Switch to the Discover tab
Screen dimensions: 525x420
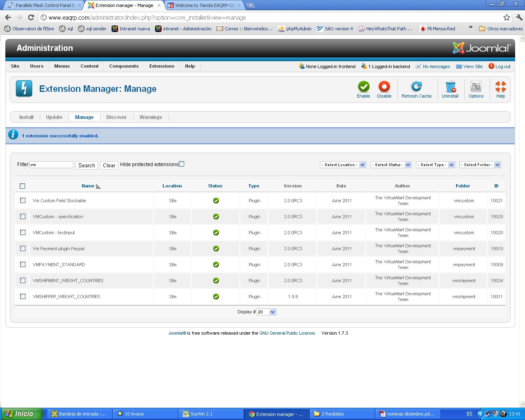pyautogui.click(x=116, y=117)
